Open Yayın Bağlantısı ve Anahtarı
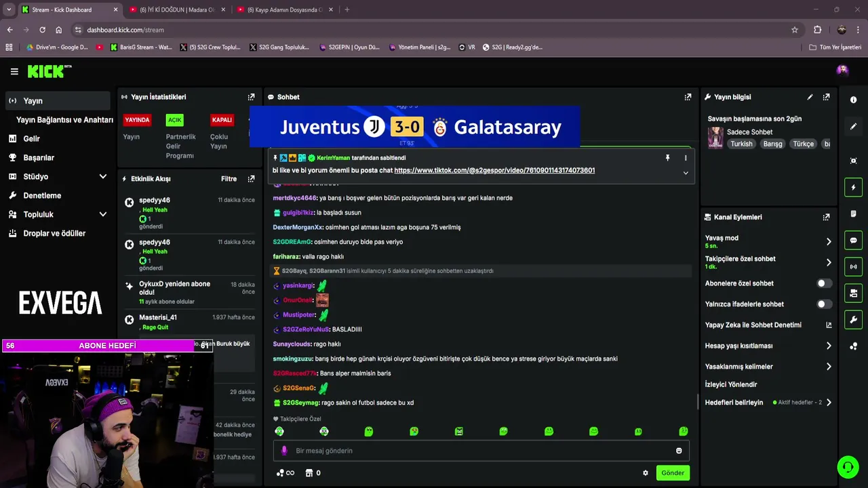The width and height of the screenshot is (868, 488). click(64, 120)
